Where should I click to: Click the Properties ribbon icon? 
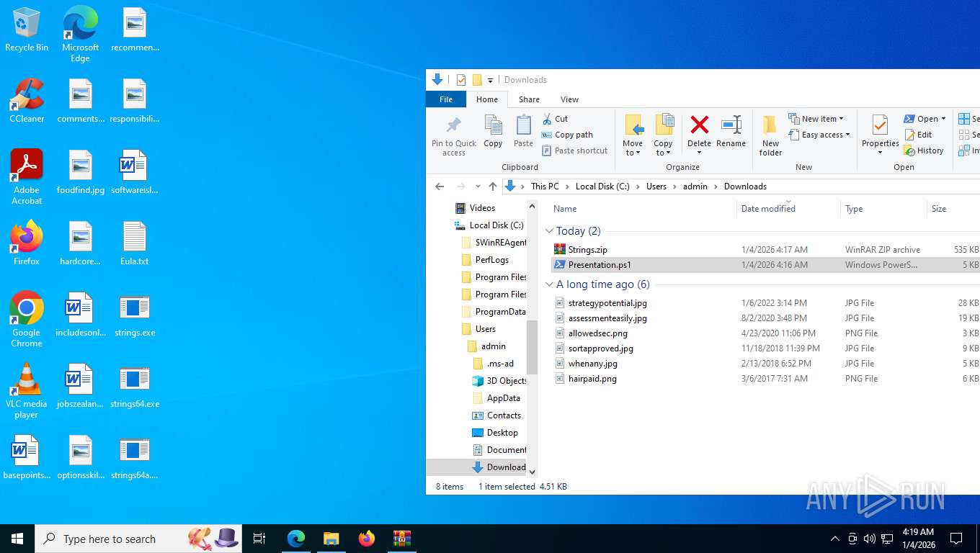880,125
